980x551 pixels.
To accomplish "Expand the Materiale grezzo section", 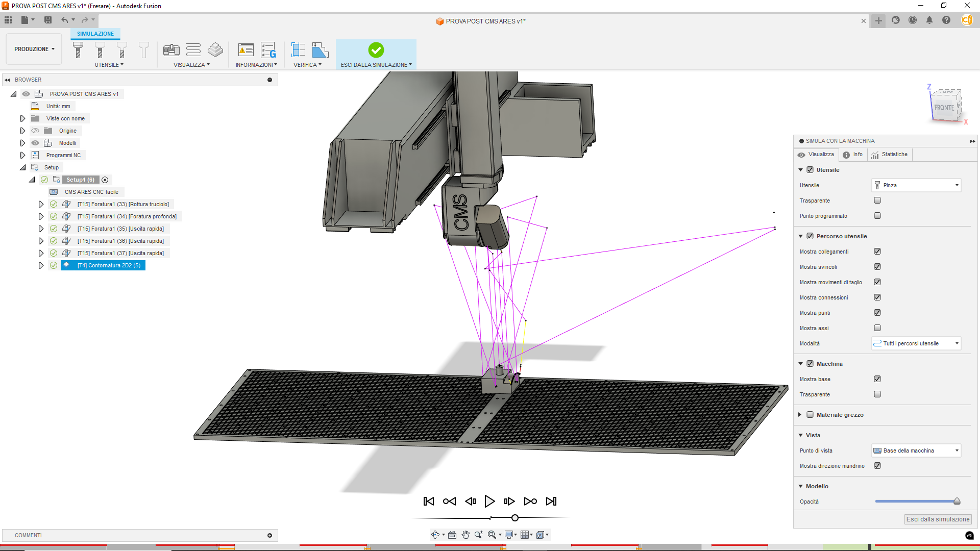I will 800,414.
